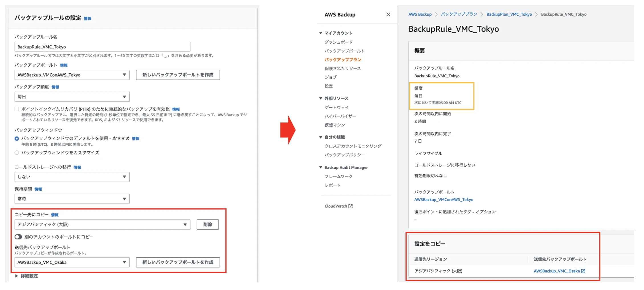Click the 送信先バックアップボールト column header

[x=560, y=259]
